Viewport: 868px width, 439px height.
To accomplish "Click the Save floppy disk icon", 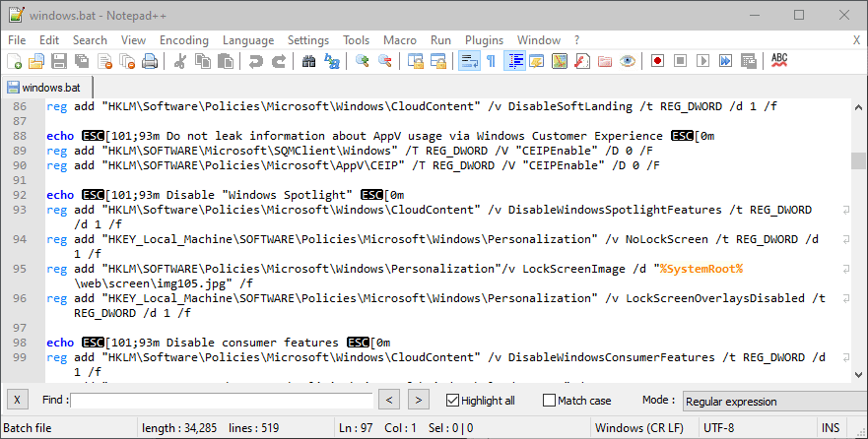I will (x=59, y=61).
